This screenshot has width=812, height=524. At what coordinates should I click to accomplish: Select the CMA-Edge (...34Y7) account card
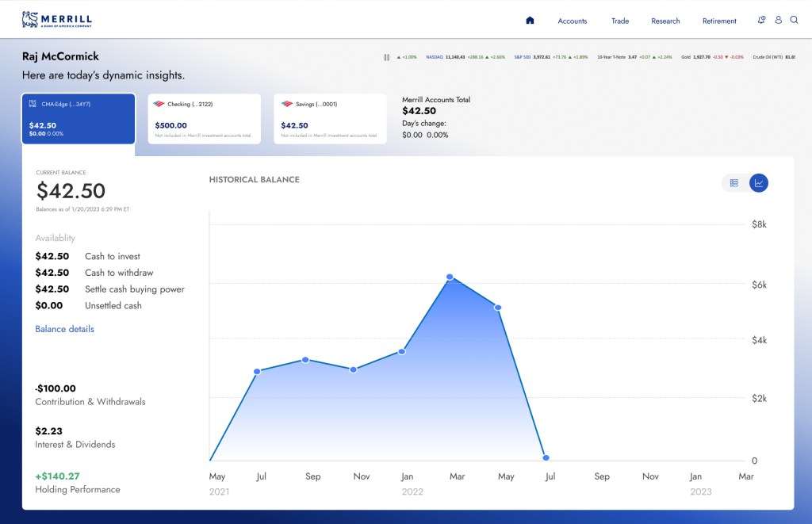pos(79,119)
